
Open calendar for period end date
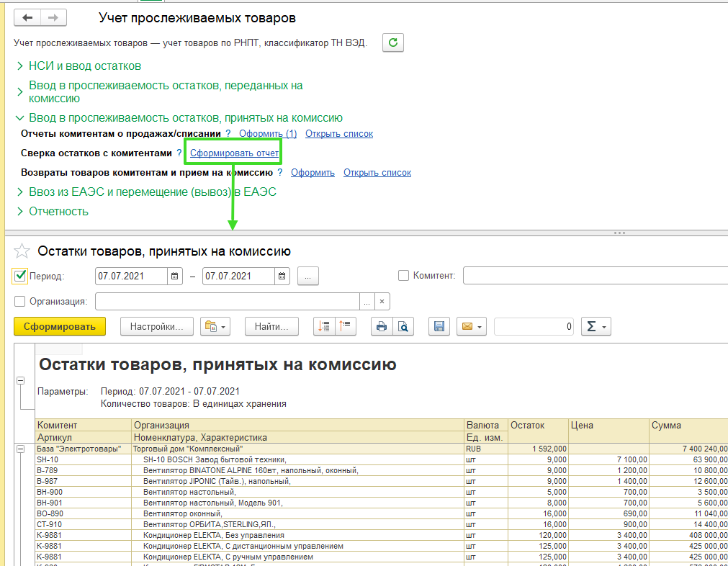pos(282,277)
